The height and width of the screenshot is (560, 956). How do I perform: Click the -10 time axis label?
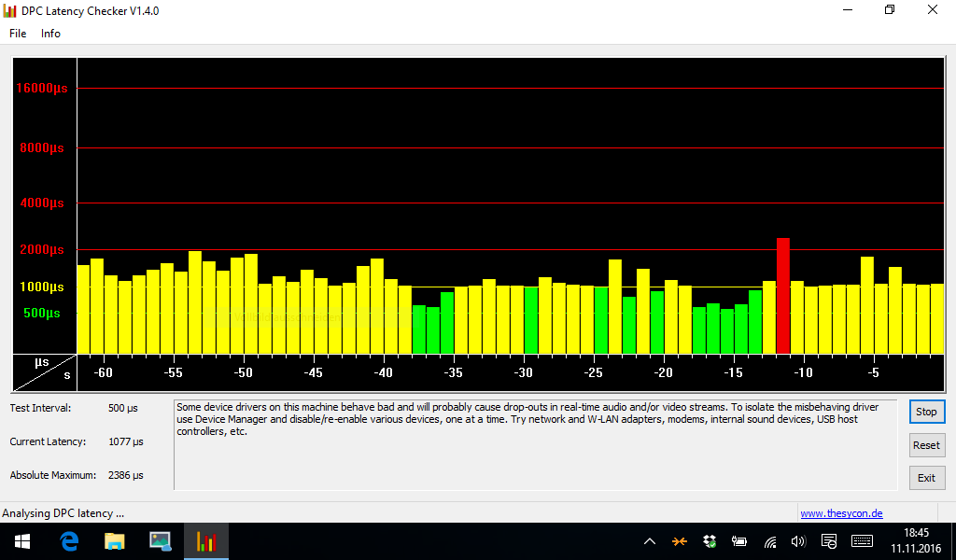click(803, 372)
